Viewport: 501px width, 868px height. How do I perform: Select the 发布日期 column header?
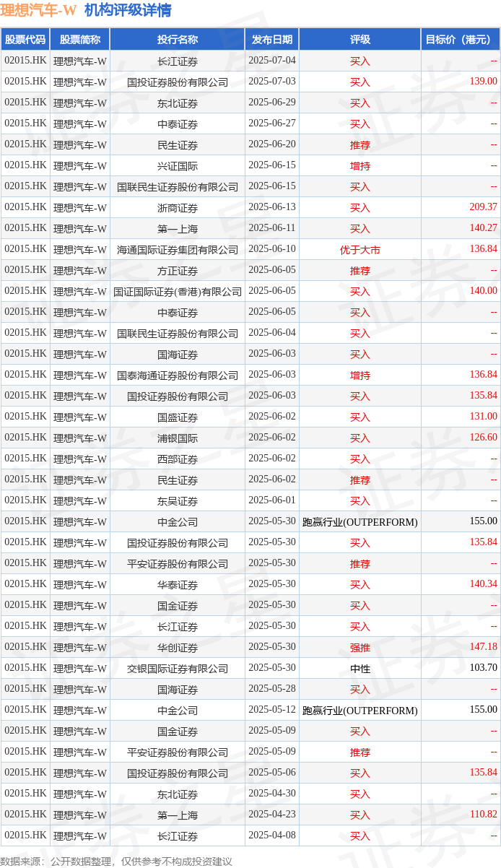coord(272,40)
